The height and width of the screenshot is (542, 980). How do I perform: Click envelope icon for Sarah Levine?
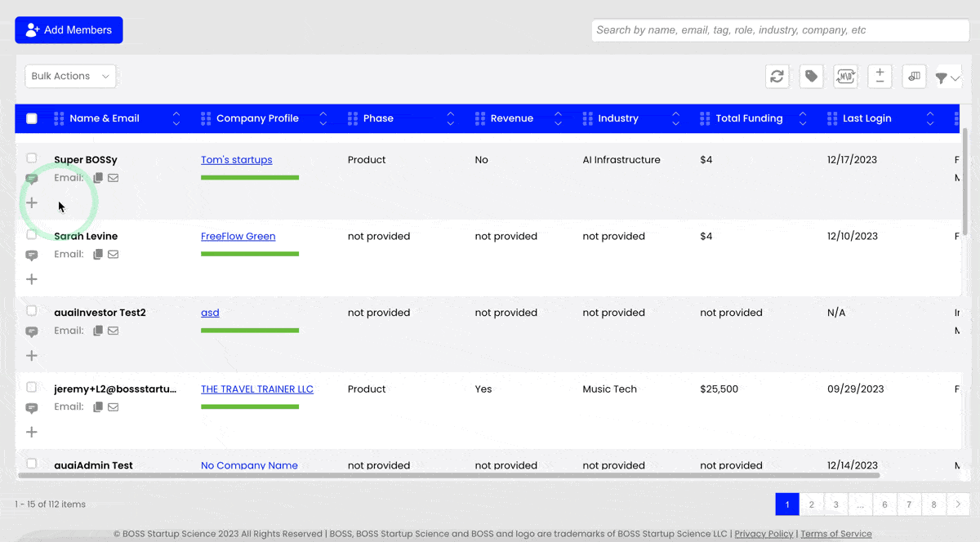[x=114, y=255]
